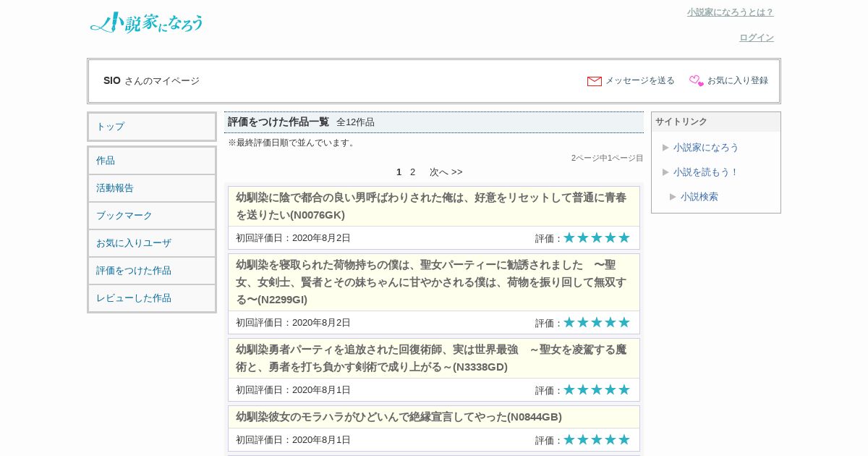Open 小説家になろうとは？ link at top
This screenshot has height=456, width=868.
click(731, 12)
